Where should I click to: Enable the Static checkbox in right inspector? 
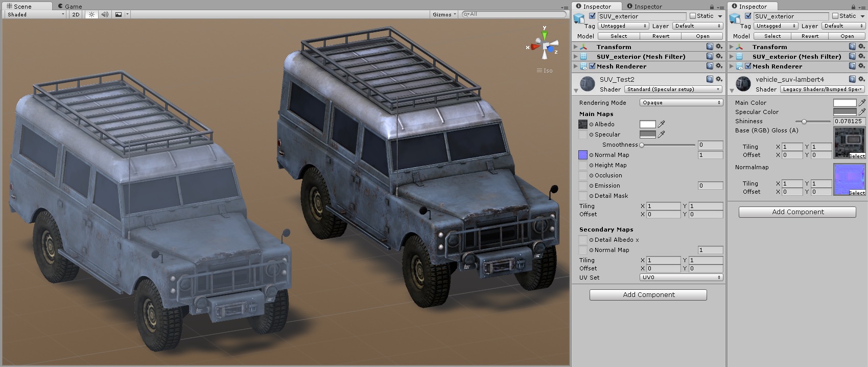835,16
